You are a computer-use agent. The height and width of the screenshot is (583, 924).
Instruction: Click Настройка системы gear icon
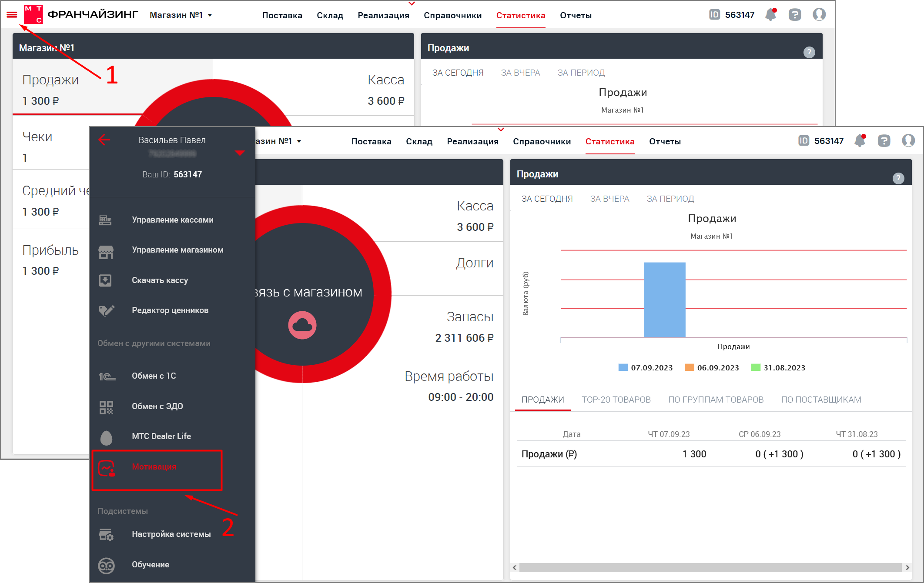pyautogui.click(x=106, y=535)
